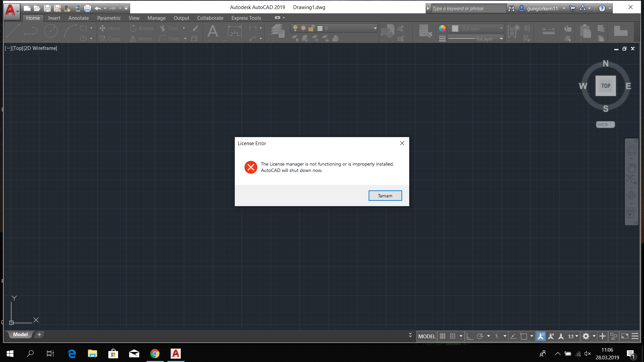644x362 pixels.
Task: Click the Fillet tool
Action: click(x=170, y=39)
